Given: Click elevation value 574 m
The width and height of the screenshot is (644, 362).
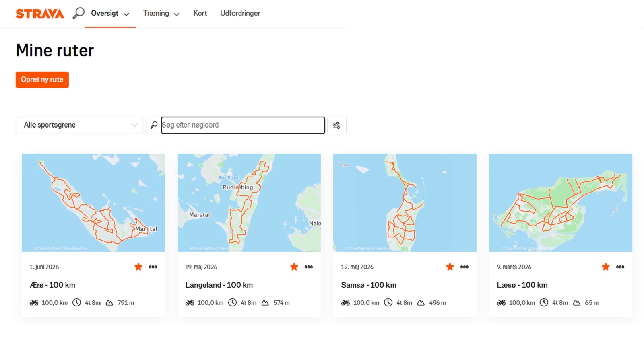Looking at the screenshot, I should pyautogui.click(x=281, y=303).
